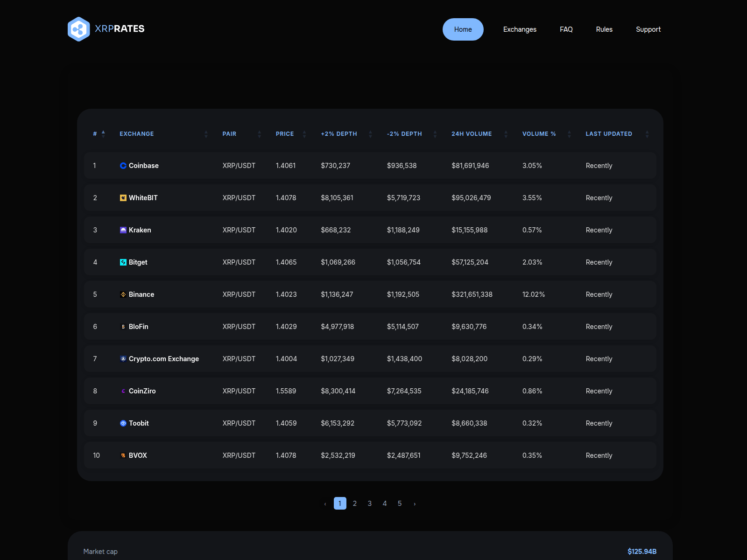Viewport: 747px width, 560px height.
Task: Select CoinZiro price 1.5589
Action: click(x=286, y=391)
